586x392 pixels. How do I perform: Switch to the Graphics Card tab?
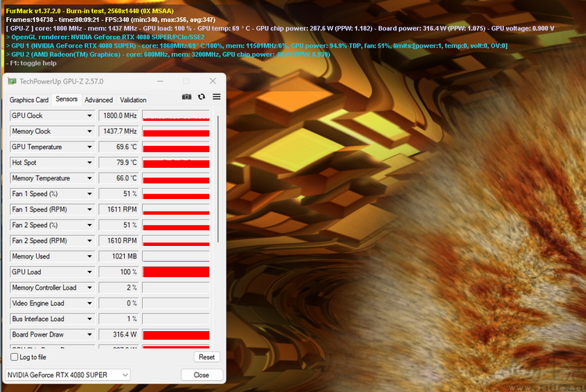(29, 100)
